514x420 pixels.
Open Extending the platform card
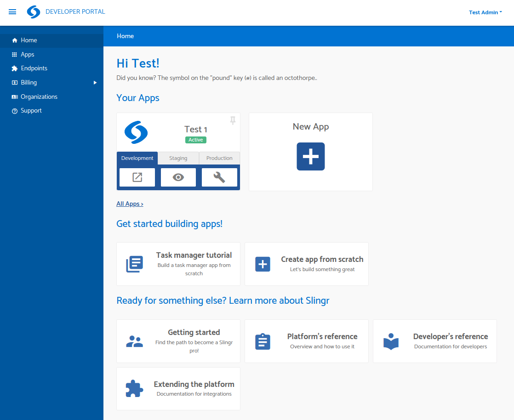tap(178, 389)
